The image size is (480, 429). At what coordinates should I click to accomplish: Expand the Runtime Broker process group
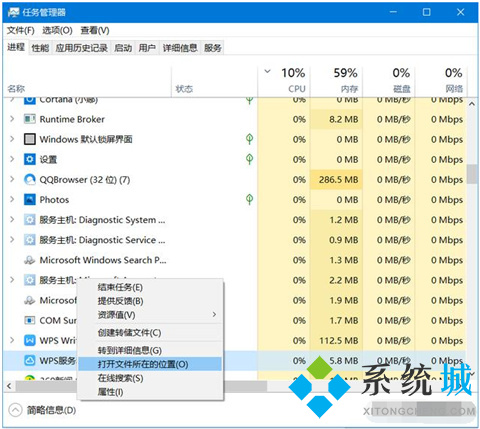point(12,119)
